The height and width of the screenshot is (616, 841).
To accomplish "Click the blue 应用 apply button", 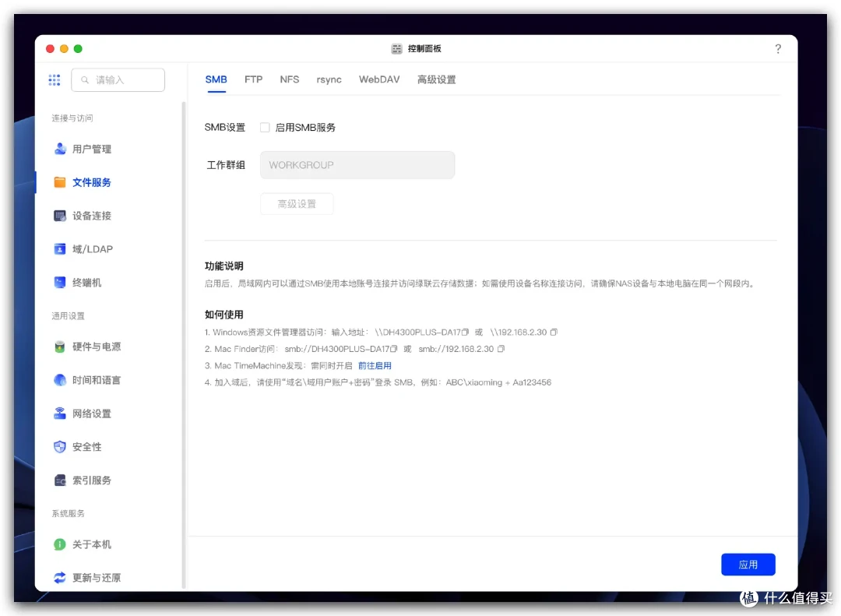I will click(748, 565).
